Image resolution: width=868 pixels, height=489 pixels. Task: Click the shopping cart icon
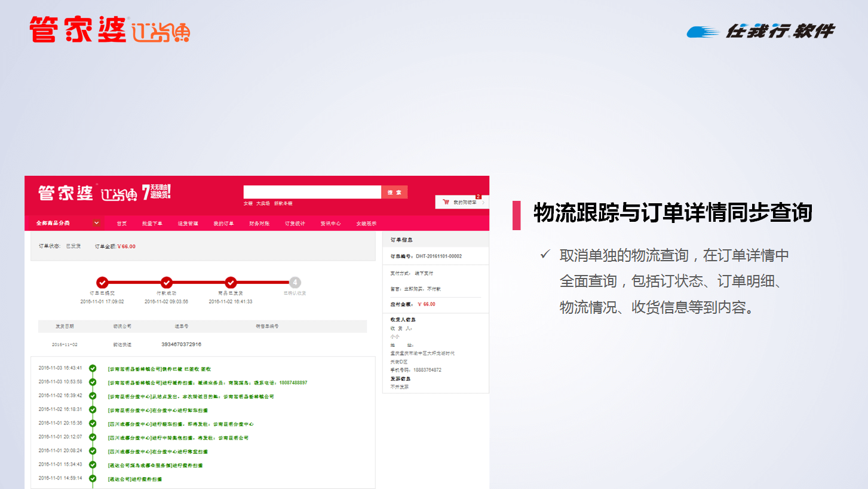click(446, 202)
